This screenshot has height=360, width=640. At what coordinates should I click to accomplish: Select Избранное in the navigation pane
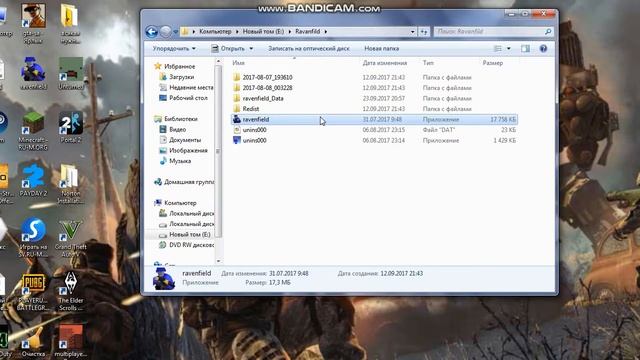(180, 66)
